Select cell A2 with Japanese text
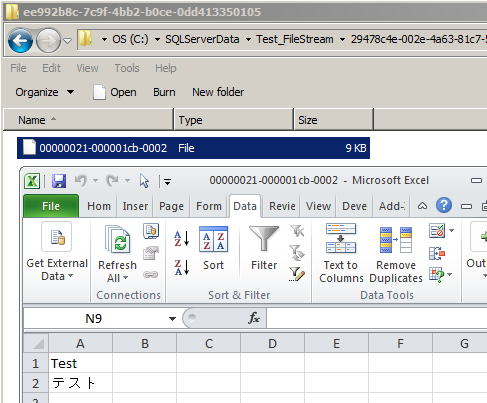 point(80,383)
